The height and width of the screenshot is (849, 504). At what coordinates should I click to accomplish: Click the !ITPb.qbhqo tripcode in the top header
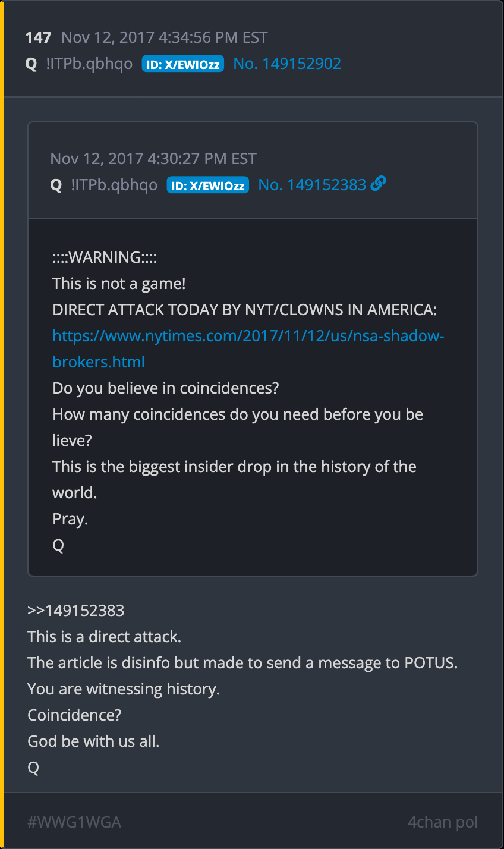tap(89, 64)
